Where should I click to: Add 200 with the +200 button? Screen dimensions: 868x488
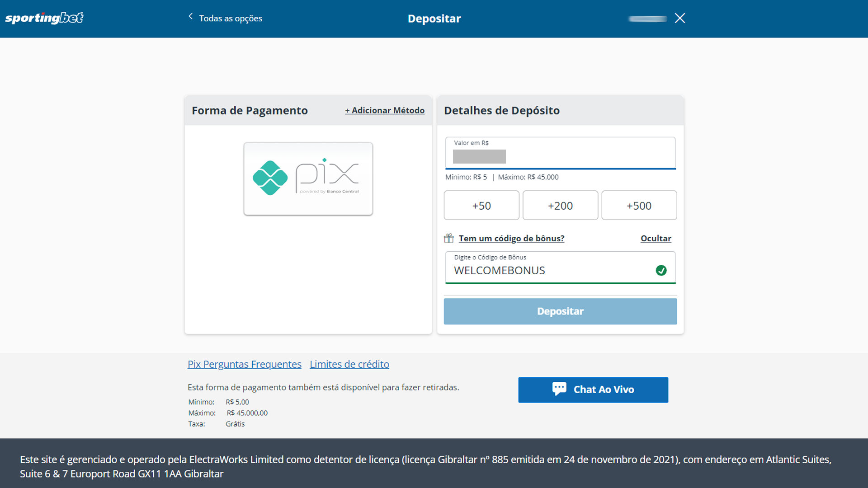560,206
